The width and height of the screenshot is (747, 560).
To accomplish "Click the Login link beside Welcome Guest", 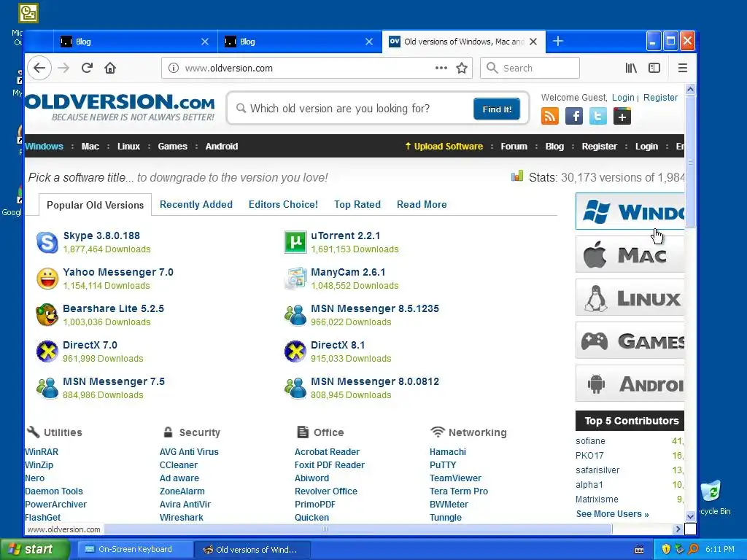I will (623, 97).
